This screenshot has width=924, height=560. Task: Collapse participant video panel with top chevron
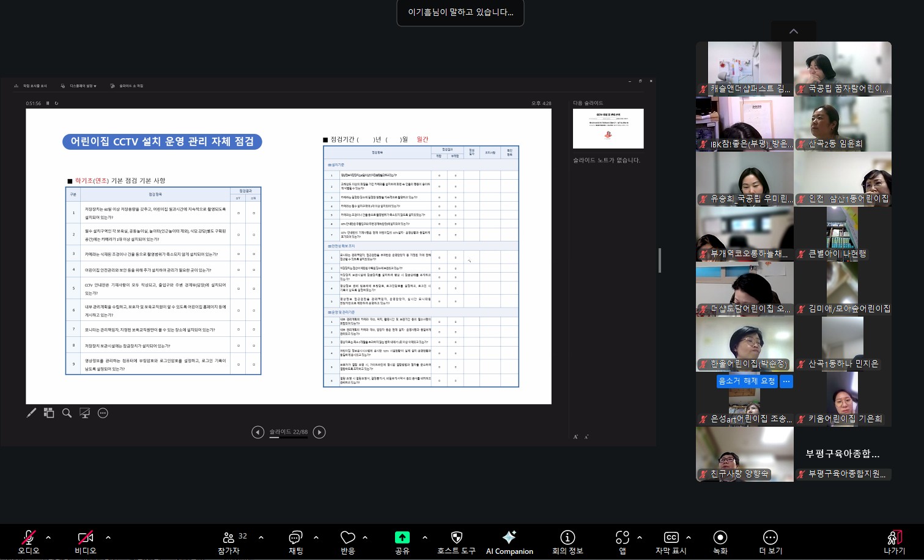point(793,32)
